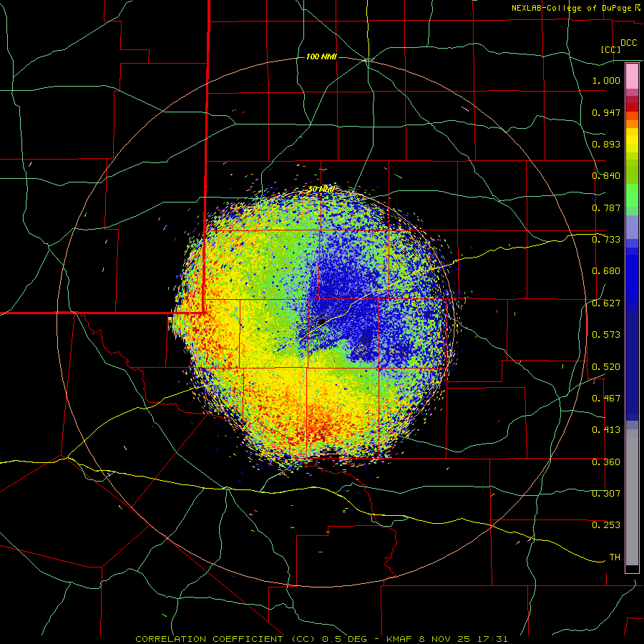Viewport: 644px width, 644px height.
Task: Click the 0.787 legend value
Action: click(x=606, y=208)
